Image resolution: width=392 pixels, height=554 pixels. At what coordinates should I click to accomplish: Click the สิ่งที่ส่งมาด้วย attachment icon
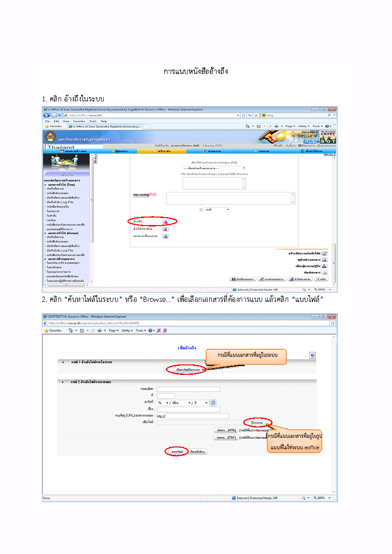[x=165, y=229]
